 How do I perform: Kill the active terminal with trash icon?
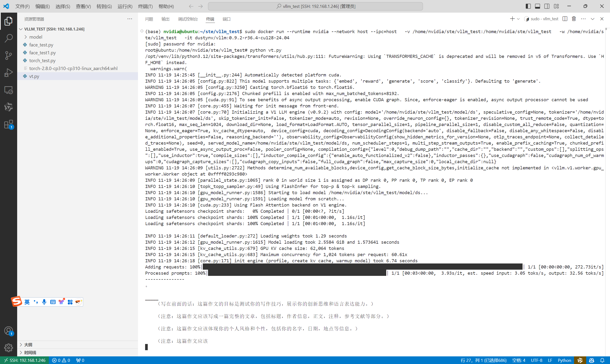click(574, 19)
